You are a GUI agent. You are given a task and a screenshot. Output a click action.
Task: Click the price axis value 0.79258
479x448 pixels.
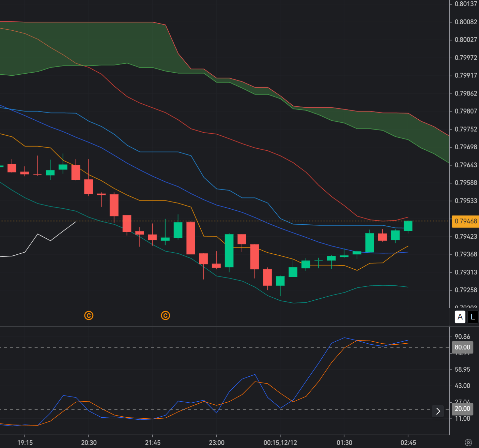tap(465, 289)
